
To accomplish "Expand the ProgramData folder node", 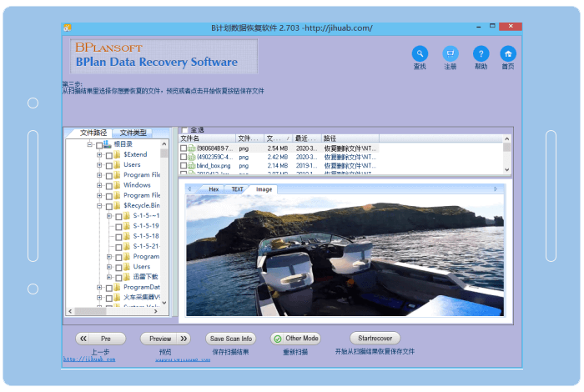I will [99, 287].
